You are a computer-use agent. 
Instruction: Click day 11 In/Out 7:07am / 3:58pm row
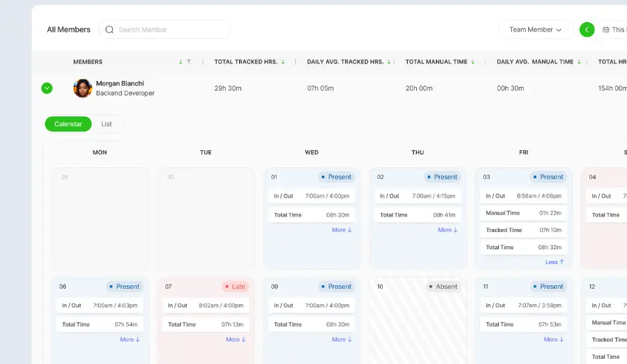[524, 306]
